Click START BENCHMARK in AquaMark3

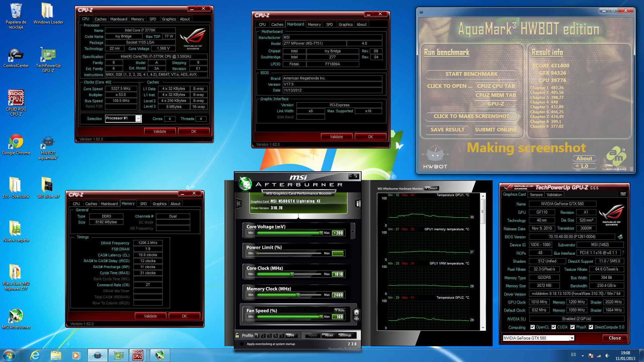471,74
